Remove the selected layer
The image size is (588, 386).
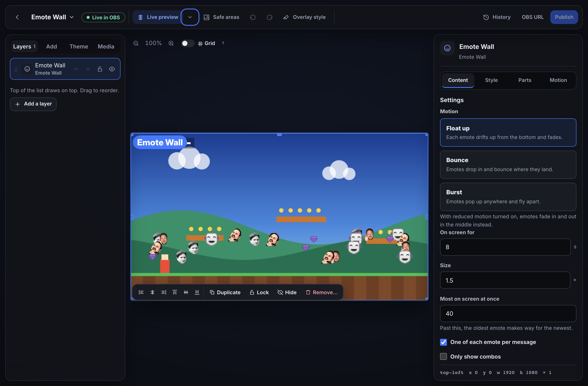(322, 292)
